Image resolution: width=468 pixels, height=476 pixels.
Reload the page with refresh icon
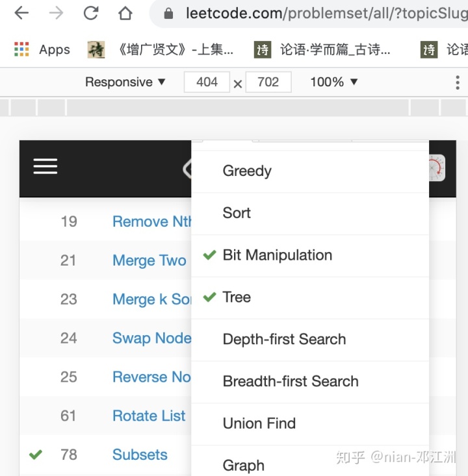coord(91,13)
